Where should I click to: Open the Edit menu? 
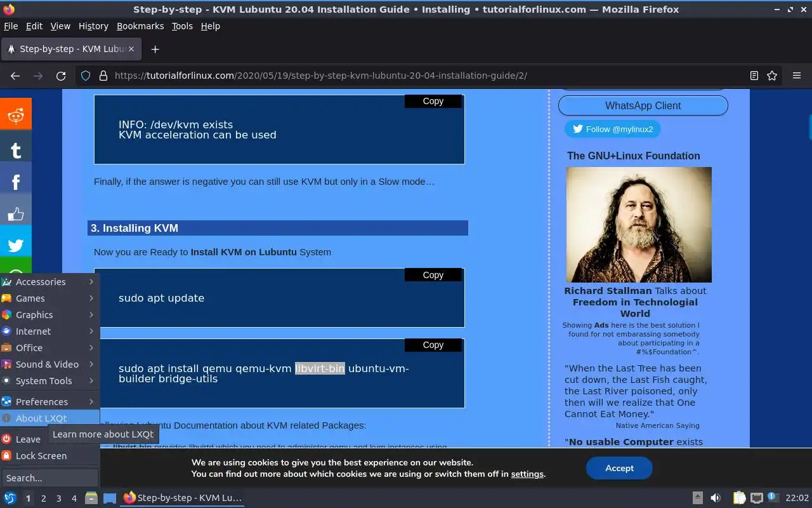coord(34,26)
